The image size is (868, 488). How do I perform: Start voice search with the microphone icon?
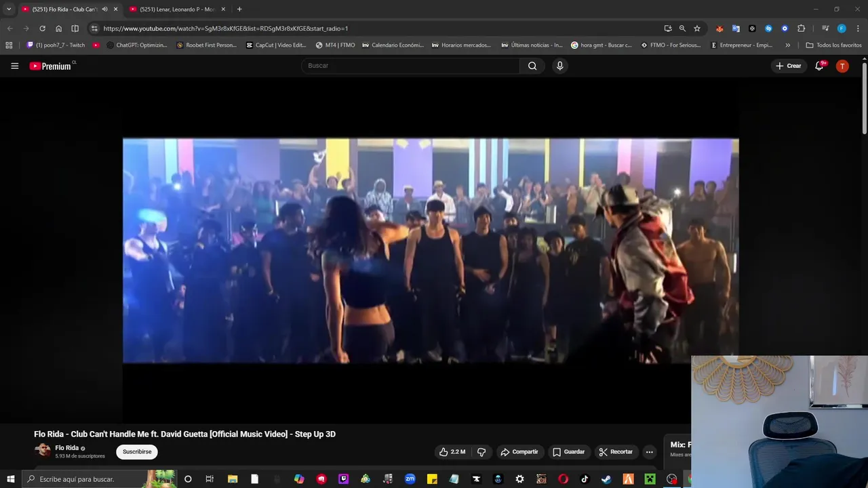tap(559, 66)
